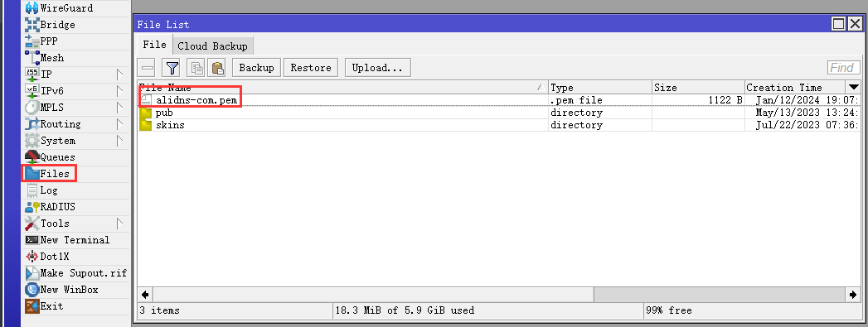This screenshot has height=327, width=868.
Task: Open the Queues sidebar item
Action: click(51, 157)
